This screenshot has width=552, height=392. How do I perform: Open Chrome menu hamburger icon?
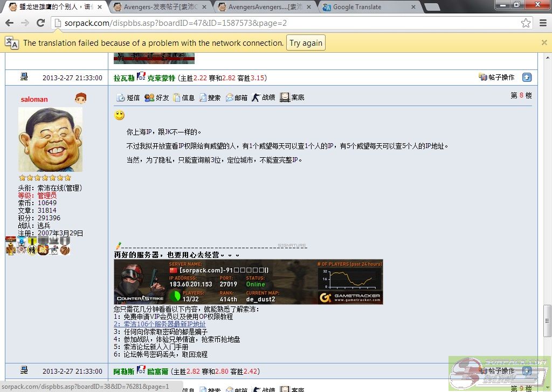[543, 23]
